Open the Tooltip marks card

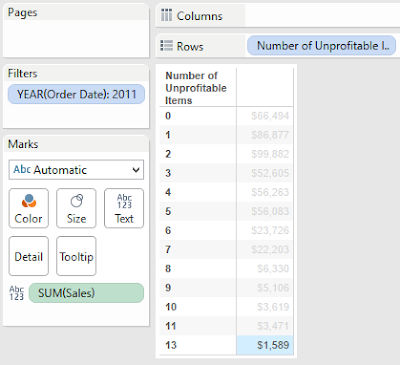pyautogui.click(x=76, y=256)
